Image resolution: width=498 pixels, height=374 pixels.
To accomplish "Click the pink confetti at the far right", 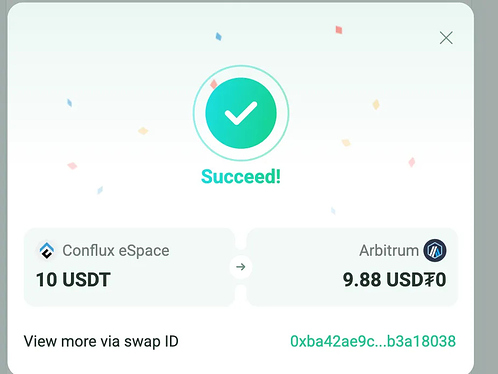I will click(x=412, y=162).
